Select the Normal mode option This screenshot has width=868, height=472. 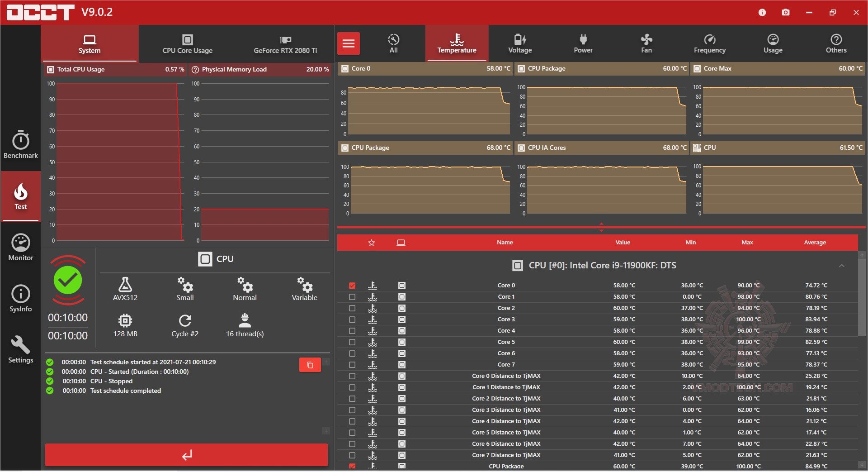tap(245, 289)
